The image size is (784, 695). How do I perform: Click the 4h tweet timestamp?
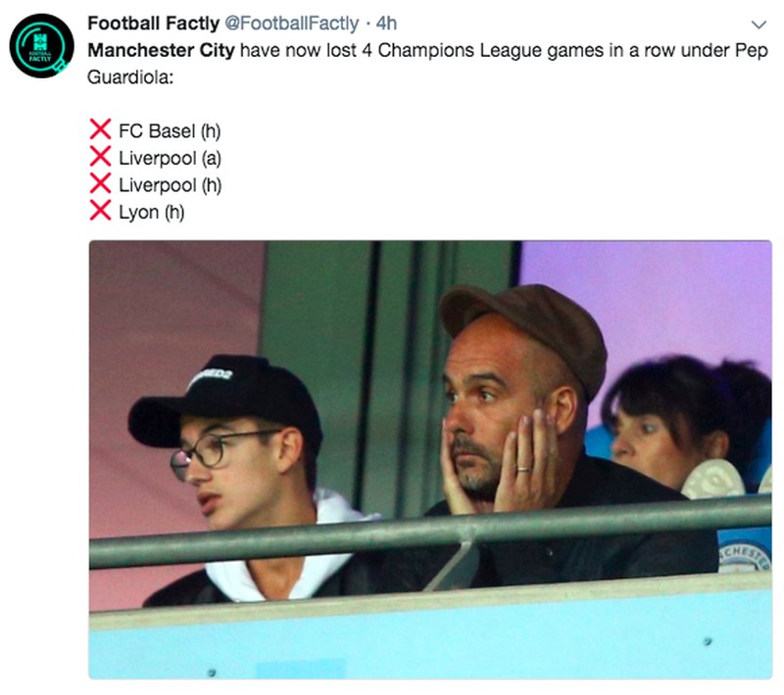[386, 24]
